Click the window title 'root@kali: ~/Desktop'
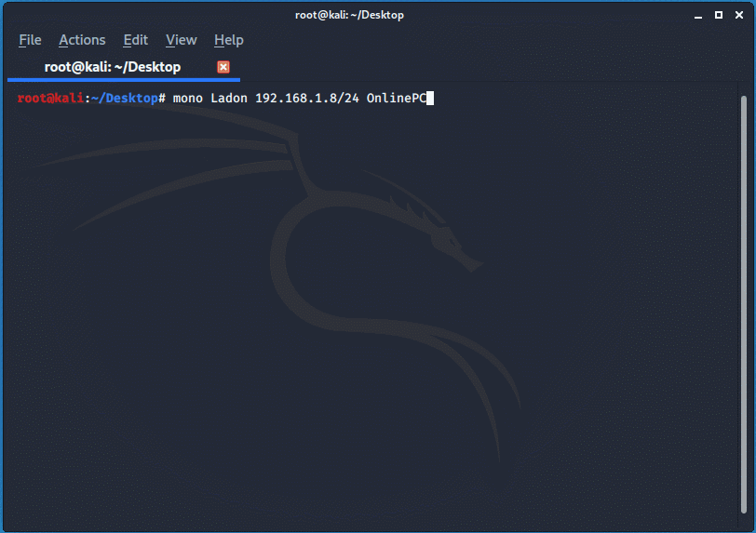This screenshot has height=533, width=756. pyautogui.click(x=349, y=15)
